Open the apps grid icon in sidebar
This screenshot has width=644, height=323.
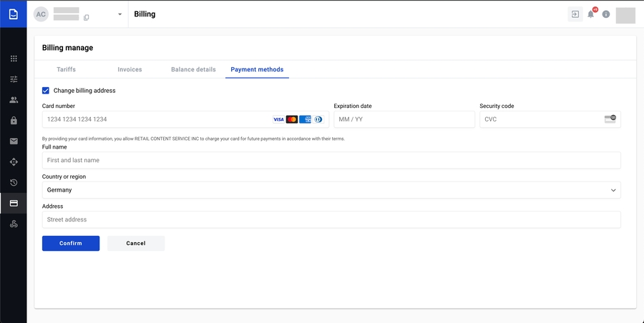[x=14, y=59]
